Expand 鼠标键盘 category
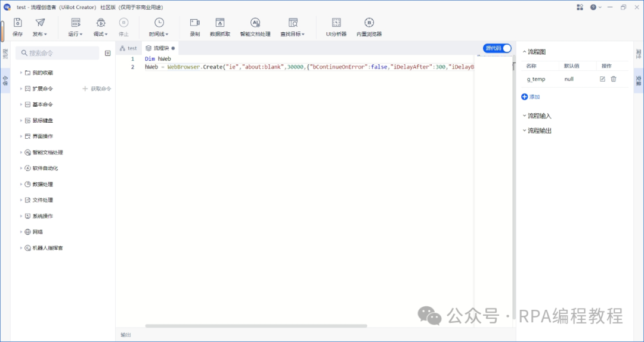The image size is (644, 342). pyautogui.click(x=21, y=120)
